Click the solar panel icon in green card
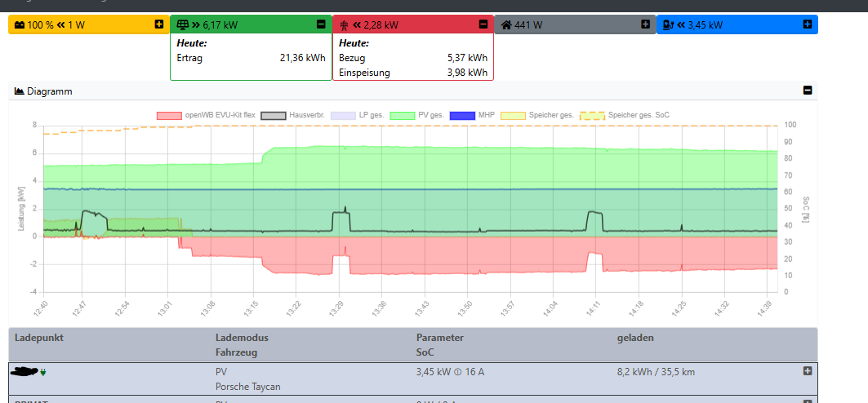 pyautogui.click(x=182, y=25)
